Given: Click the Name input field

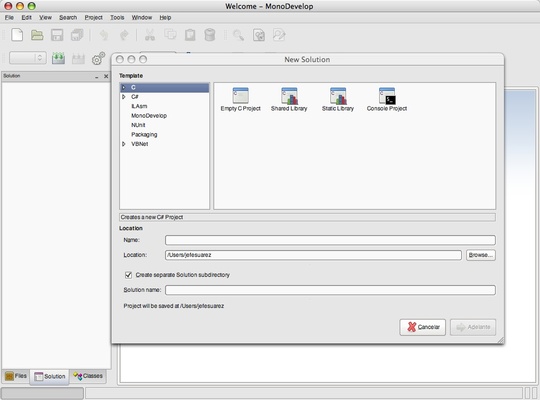Looking at the screenshot, I should 330,240.
